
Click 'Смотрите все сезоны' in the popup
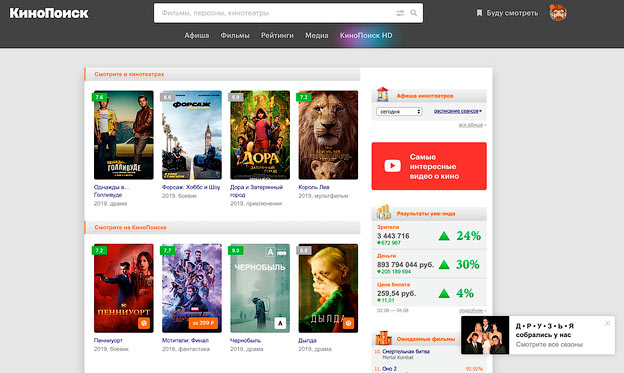(549, 344)
